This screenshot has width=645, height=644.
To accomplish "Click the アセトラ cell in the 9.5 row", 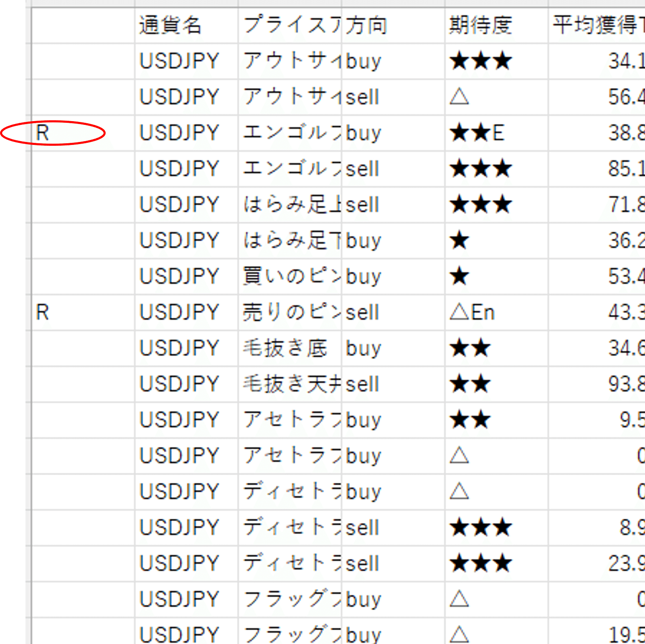I will (289, 420).
